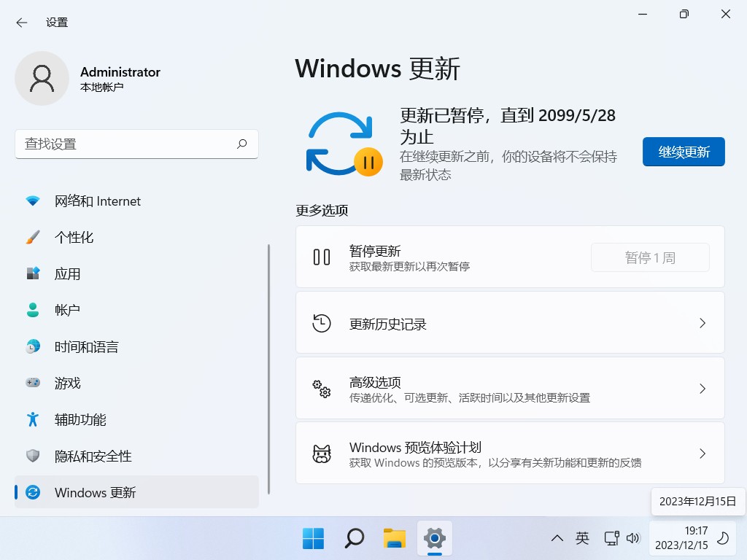
Task: Click the 更新已暂停 status heading
Action: 508,125
